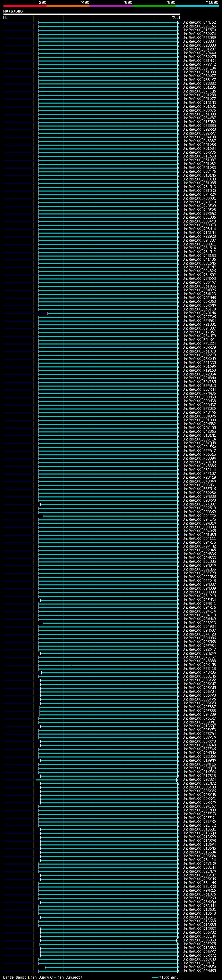Select the UniRef100_Q27Z06 label
This screenshot has height=980, width=222.
[199, 317]
